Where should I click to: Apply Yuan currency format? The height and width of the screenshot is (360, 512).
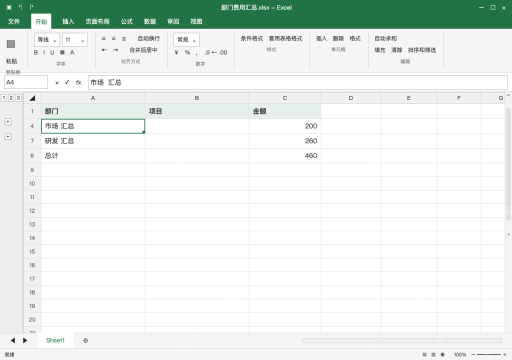coord(176,52)
